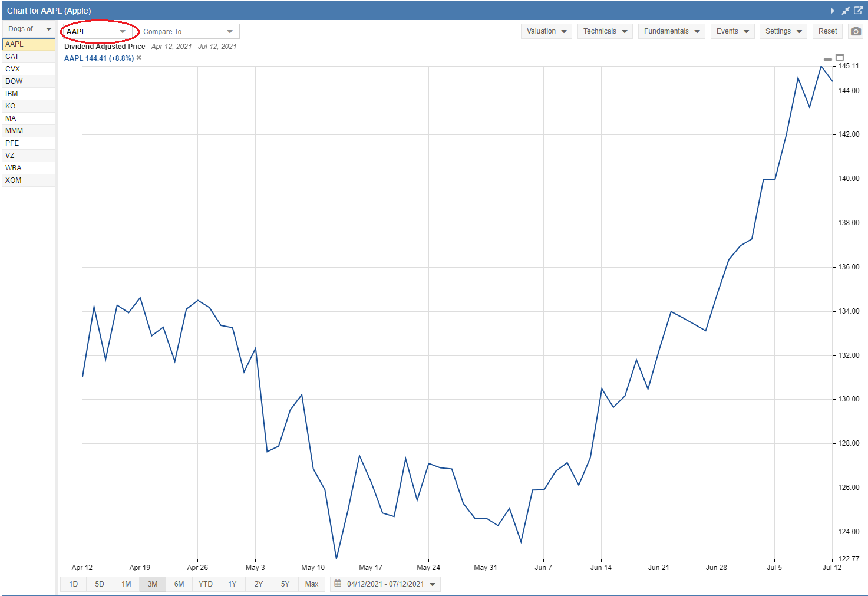Select CVX in the ticker list
Image resolution: width=868 pixels, height=596 pixels.
pos(29,69)
